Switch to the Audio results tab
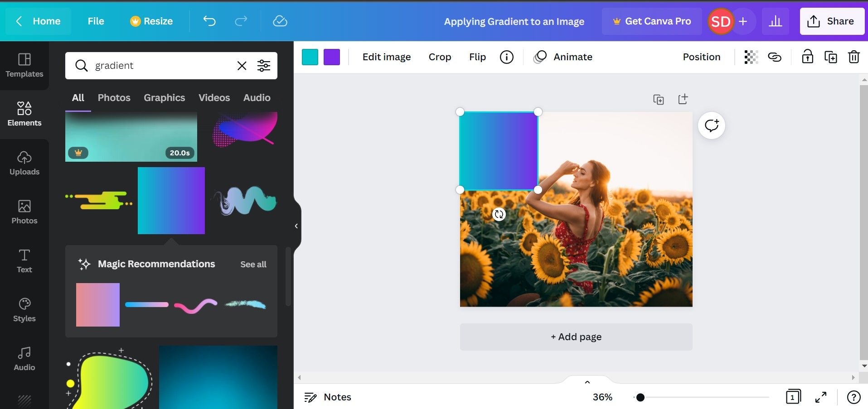 point(257,98)
